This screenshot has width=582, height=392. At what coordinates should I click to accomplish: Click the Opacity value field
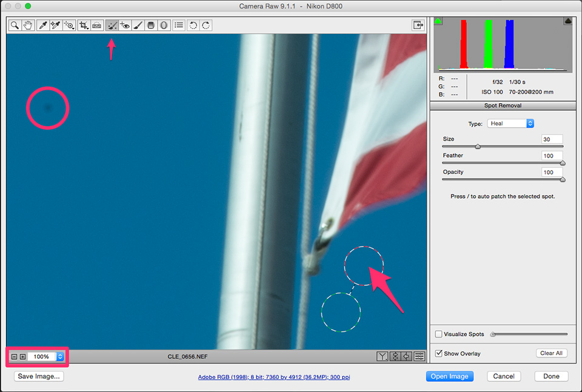(x=552, y=172)
